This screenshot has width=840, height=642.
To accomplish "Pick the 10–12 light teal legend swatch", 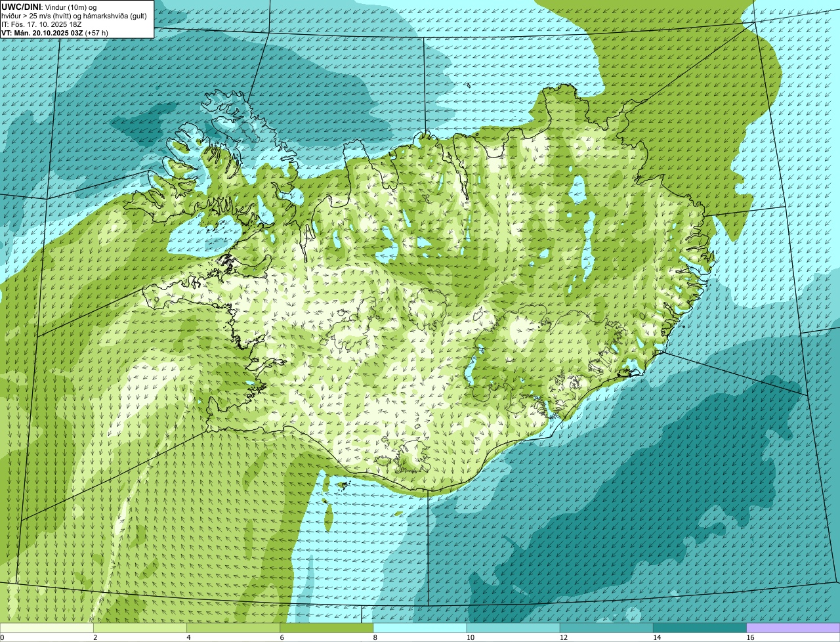I will coord(513,628).
